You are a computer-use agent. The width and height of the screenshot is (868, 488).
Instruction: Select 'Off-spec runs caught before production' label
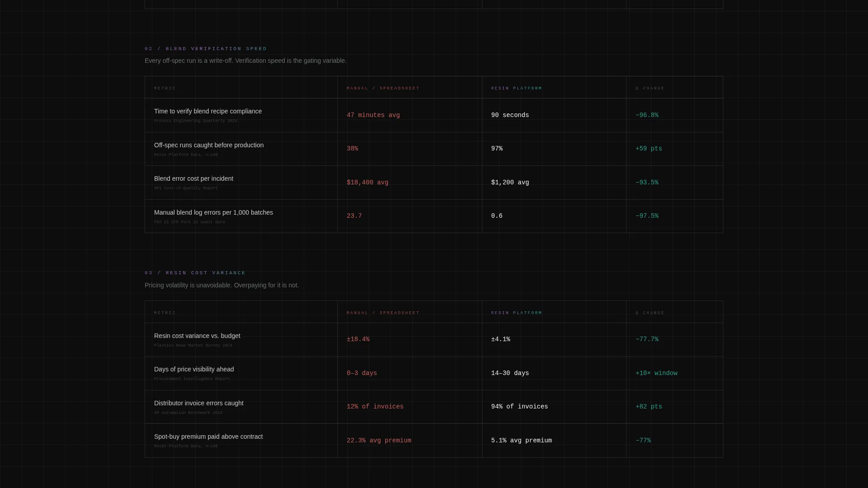coord(209,145)
